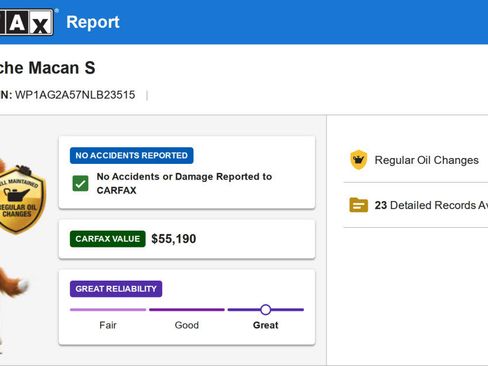The width and height of the screenshot is (488, 366).
Task: Click the GREAT RELIABILITY badge
Action: coord(116,289)
